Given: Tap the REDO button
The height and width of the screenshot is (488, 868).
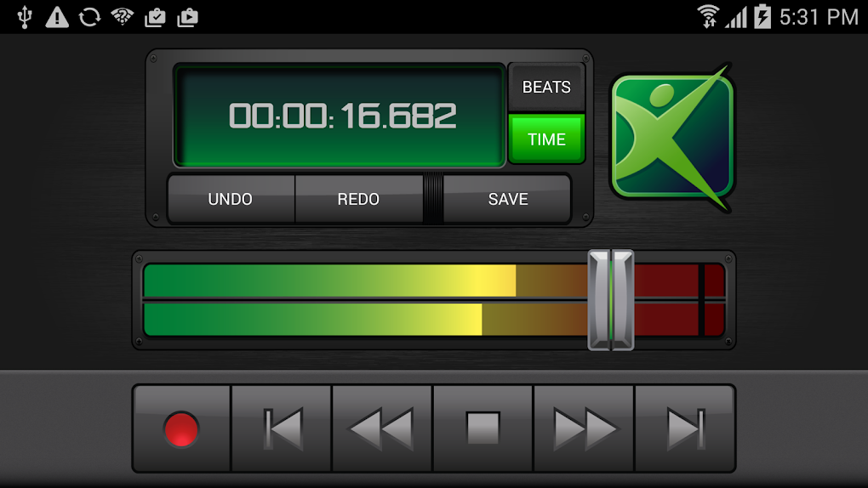Looking at the screenshot, I should (359, 199).
